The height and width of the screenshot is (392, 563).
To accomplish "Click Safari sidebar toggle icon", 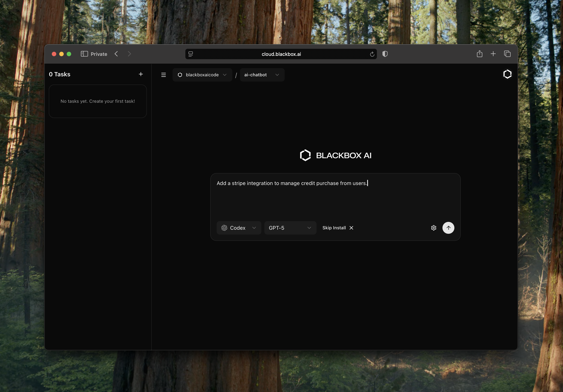I will click(84, 54).
